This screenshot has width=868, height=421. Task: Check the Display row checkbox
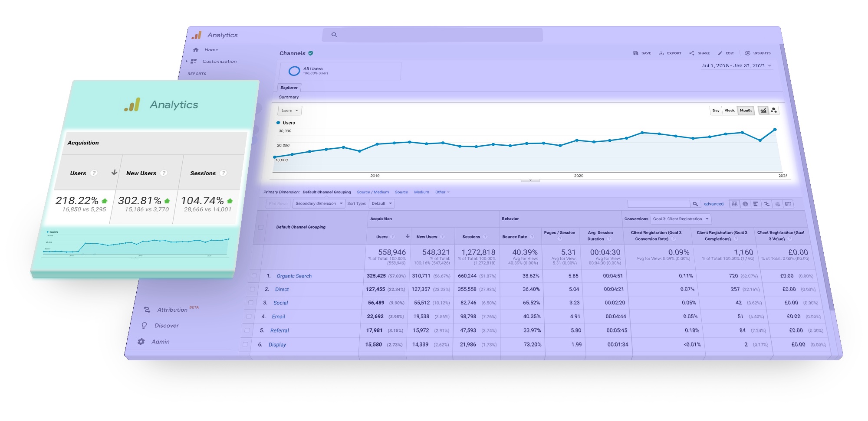(x=245, y=345)
